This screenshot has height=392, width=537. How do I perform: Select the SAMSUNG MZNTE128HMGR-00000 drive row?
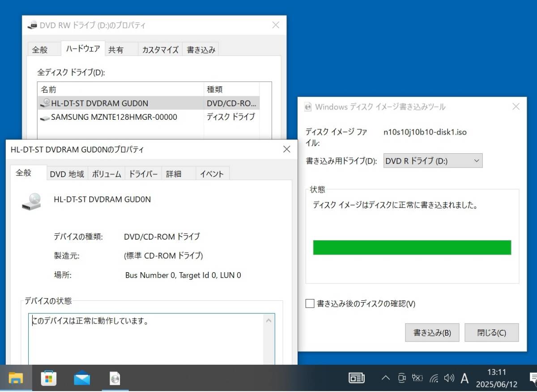tap(149, 117)
